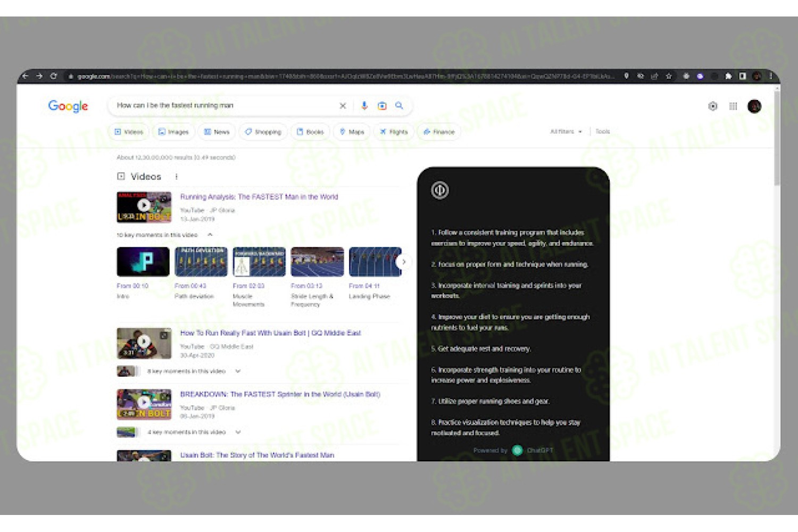Open the Extensions puzzle piece icon
This screenshot has height=532, width=798.
tap(728, 76)
